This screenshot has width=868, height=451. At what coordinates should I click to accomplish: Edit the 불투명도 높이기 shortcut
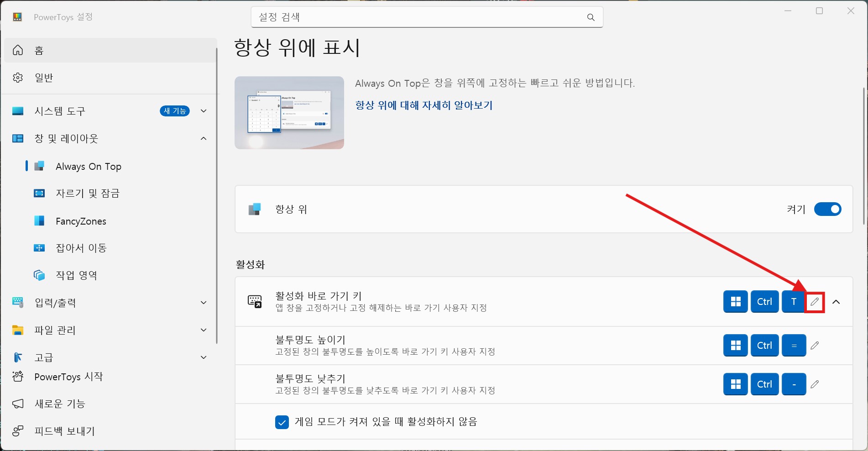point(815,346)
